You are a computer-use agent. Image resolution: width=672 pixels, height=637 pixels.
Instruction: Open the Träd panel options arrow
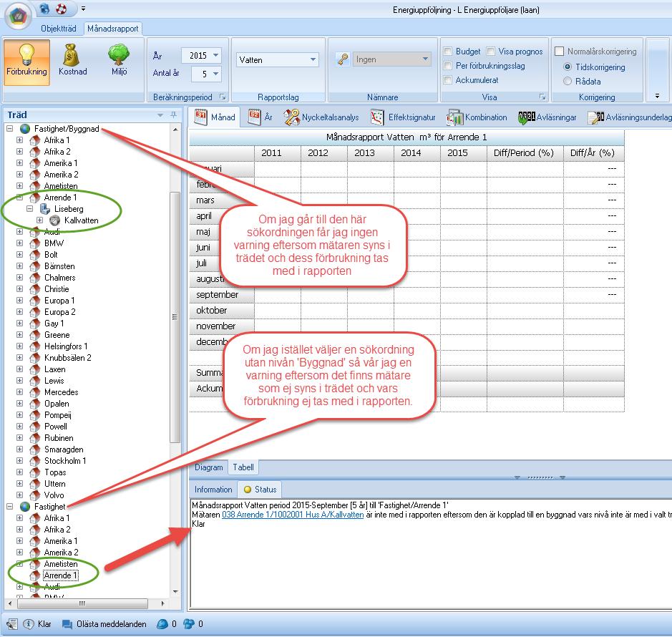tap(160, 115)
